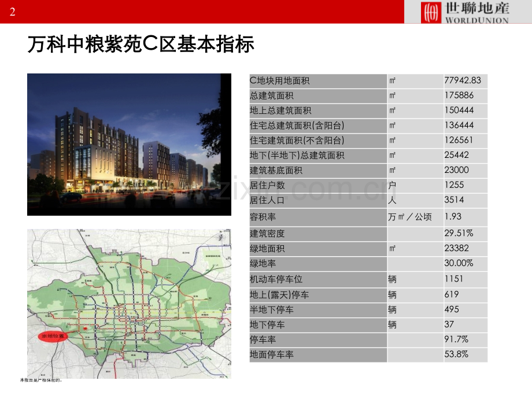Select the cell 停车率
Screen dimensions: 532x399
tap(318, 339)
